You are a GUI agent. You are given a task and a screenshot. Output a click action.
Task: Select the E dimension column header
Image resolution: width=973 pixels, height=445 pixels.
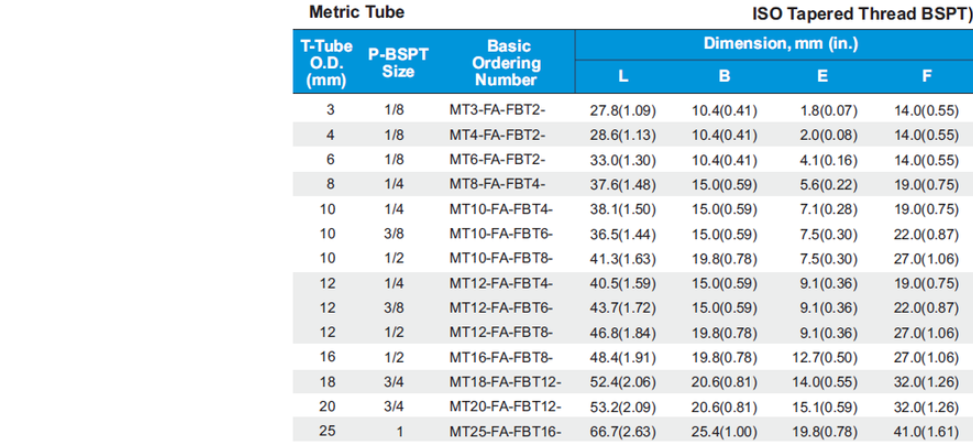(822, 76)
